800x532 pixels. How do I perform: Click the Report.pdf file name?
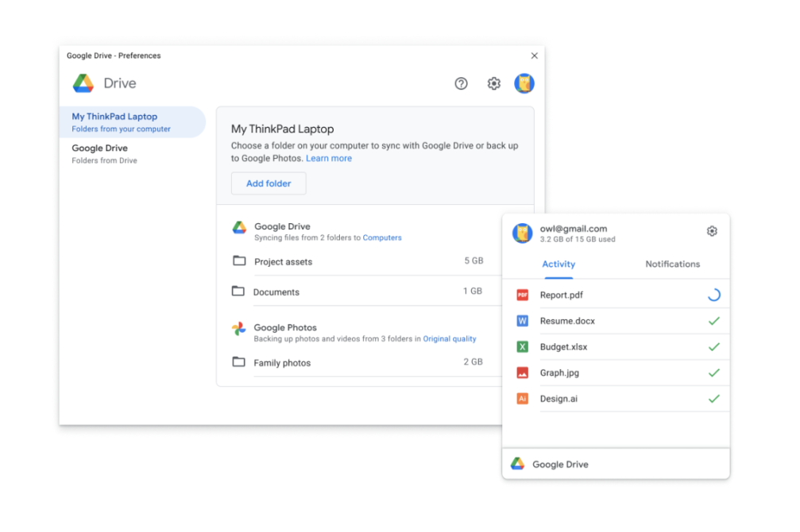click(561, 295)
